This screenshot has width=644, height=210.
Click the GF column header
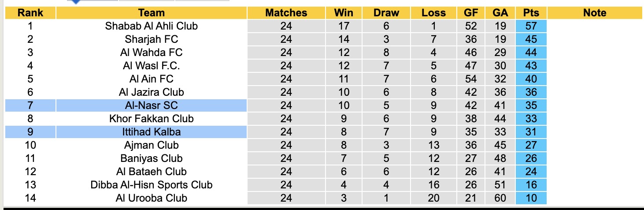(471, 13)
